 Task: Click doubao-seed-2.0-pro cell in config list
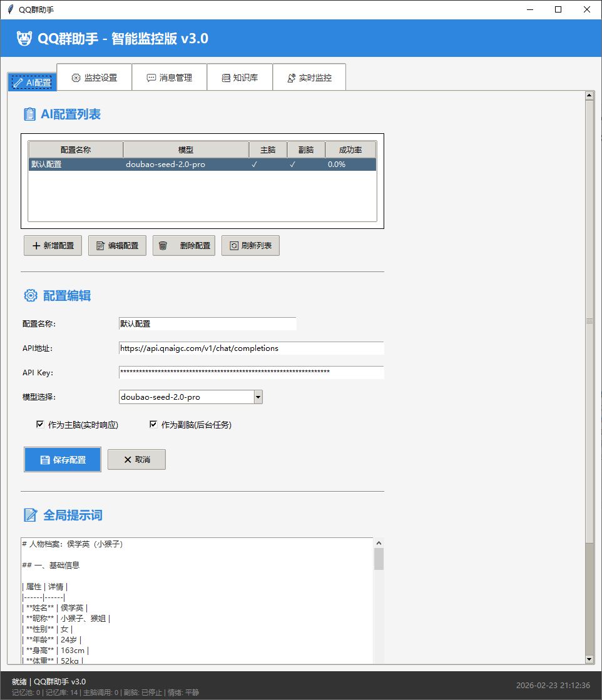coord(165,165)
